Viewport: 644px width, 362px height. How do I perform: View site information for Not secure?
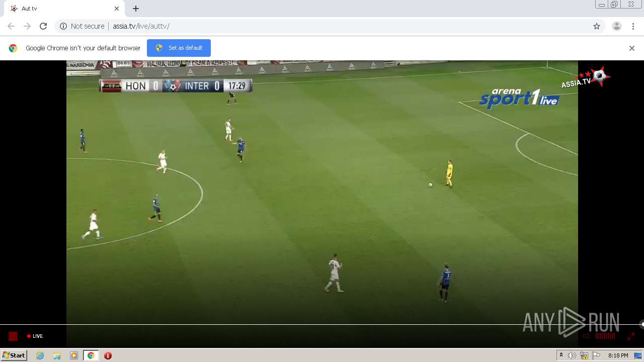pyautogui.click(x=82, y=26)
